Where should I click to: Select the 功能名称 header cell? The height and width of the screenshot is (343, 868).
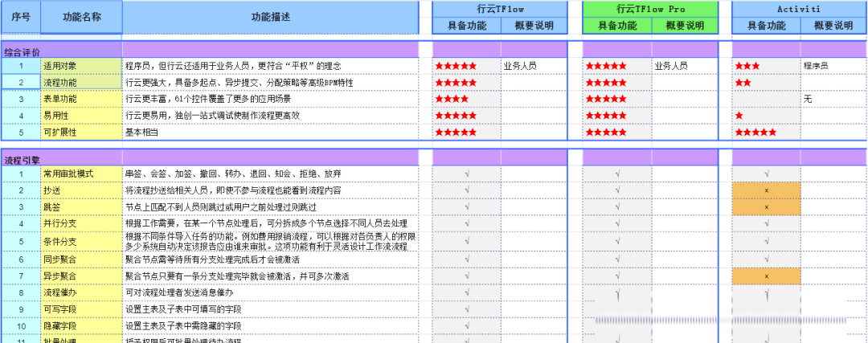(81, 17)
